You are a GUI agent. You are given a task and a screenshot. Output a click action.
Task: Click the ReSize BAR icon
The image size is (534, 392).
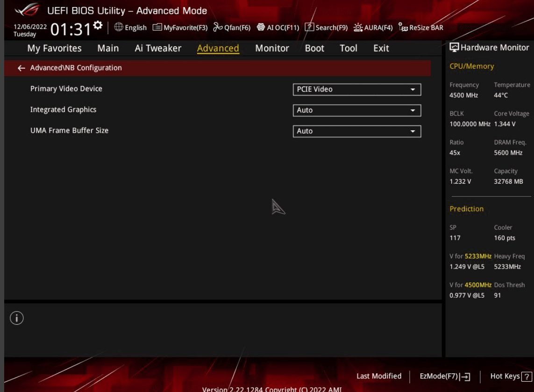pos(403,27)
